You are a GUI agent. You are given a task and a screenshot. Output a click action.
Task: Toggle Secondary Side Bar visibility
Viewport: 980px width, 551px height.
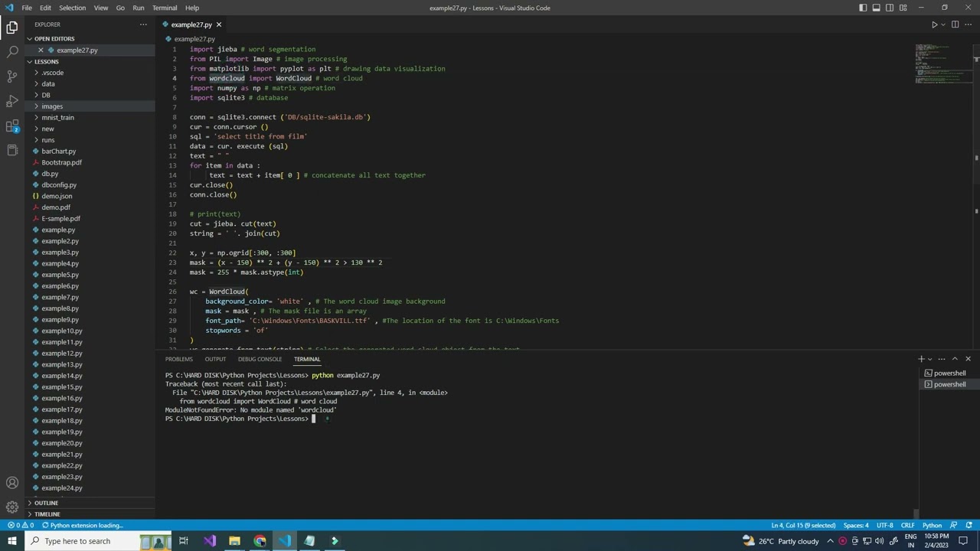click(x=890, y=8)
